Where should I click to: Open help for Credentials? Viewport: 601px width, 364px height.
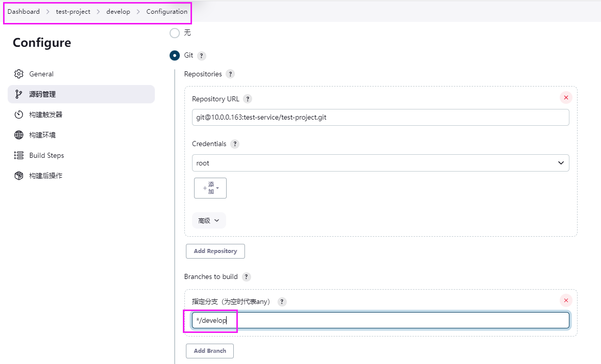(x=235, y=144)
